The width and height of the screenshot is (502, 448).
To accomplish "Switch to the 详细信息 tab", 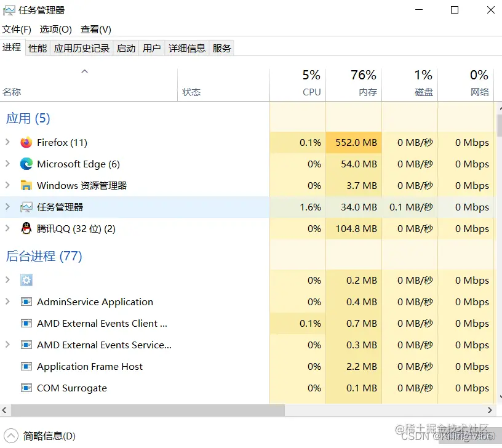I will [186, 49].
